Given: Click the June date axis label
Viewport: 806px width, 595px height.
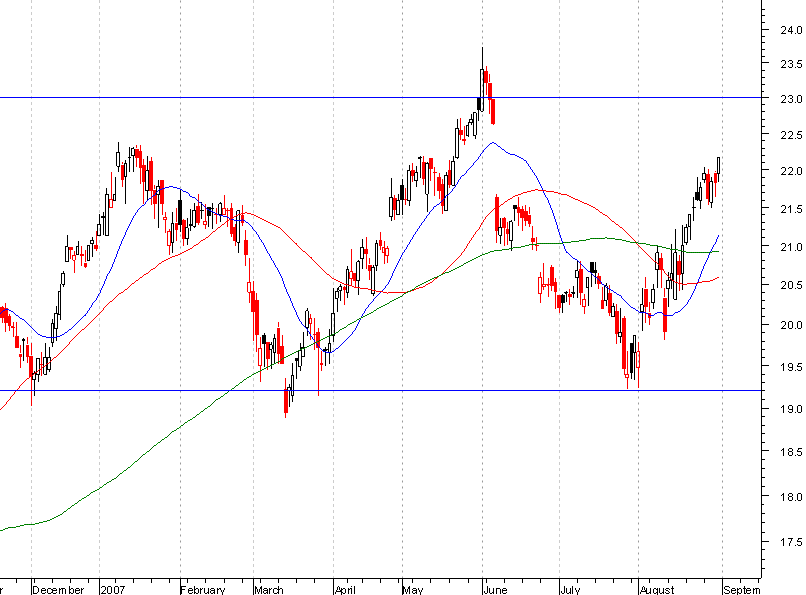Looking at the screenshot, I should pos(496,589).
